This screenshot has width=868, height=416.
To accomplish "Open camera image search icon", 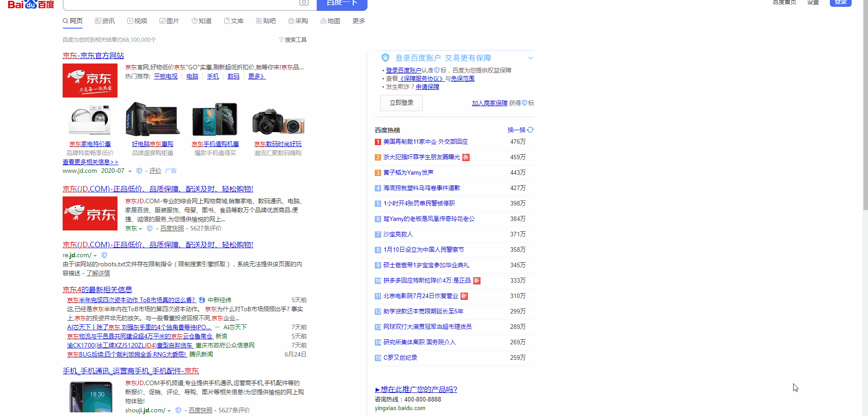I will coord(304,3).
